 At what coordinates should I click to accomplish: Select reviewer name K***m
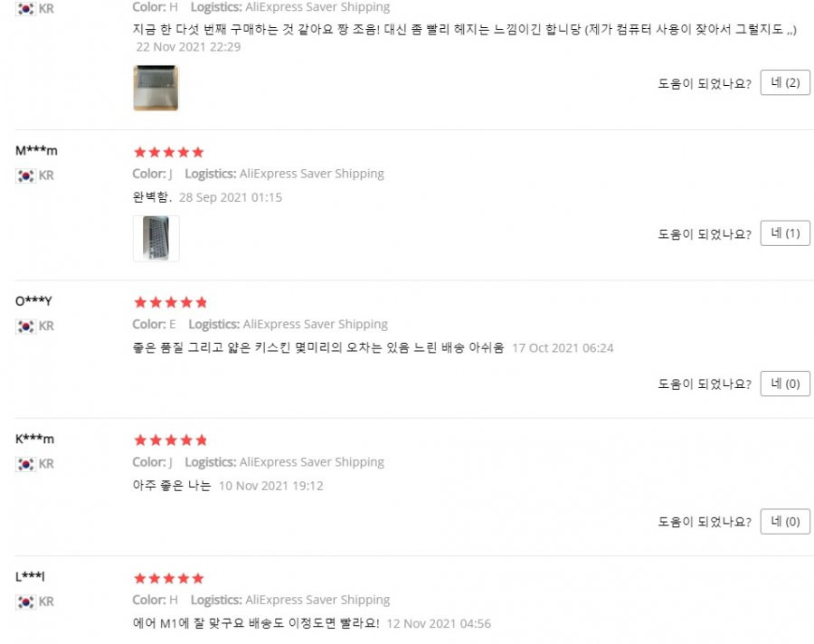pyautogui.click(x=34, y=439)
